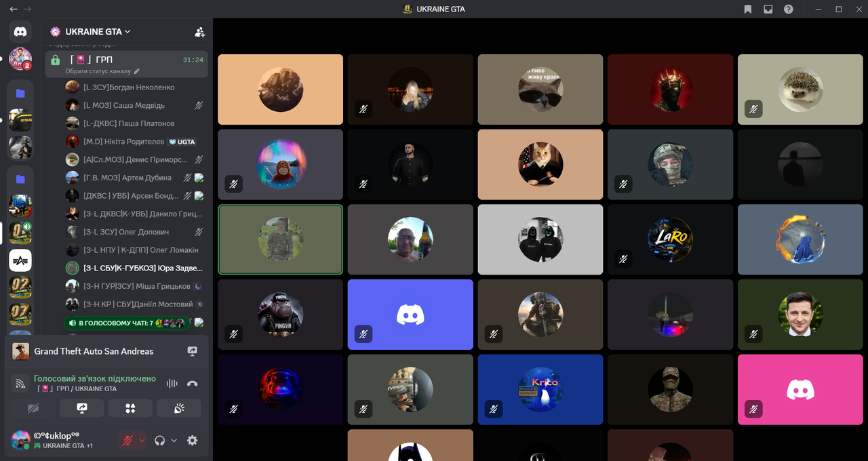
Task: Open output device options chevron beside headphones
Action: pos(174,440)
